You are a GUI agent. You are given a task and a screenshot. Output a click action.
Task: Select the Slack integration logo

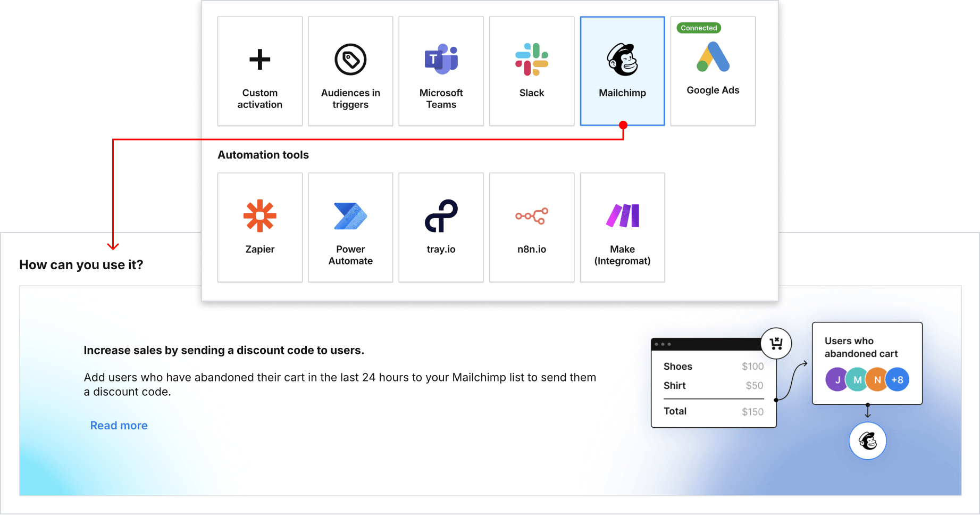531,59
